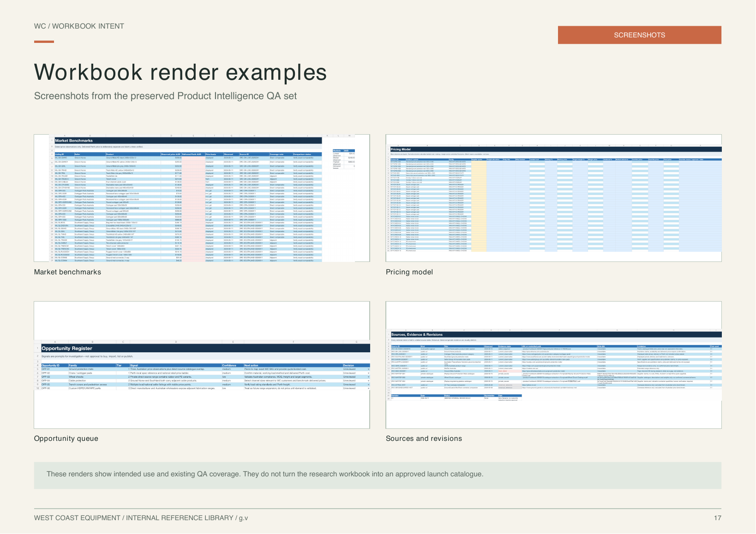
Task: Select 'Source ID' header in Sources sheet
Action: (405, 346)
